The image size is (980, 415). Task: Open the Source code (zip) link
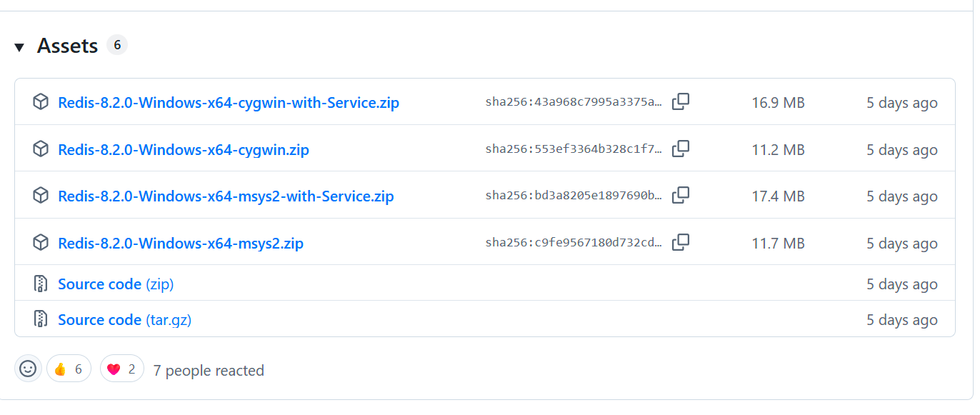click(x=116, y=284)
